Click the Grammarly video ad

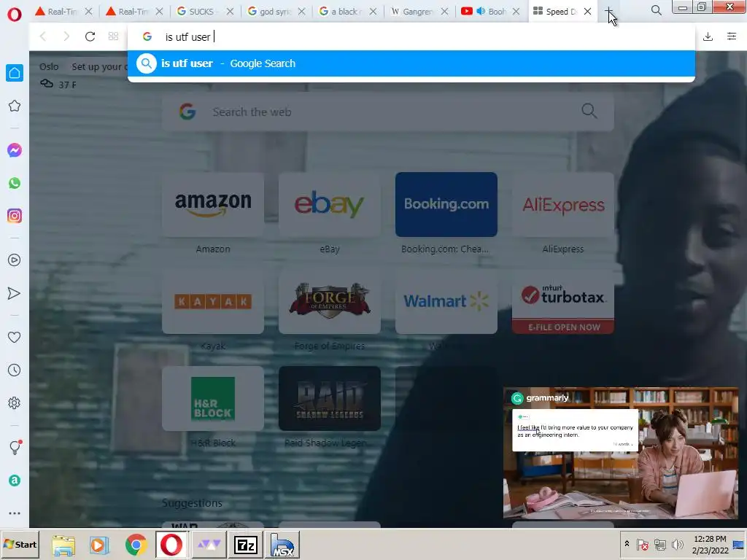621,453
